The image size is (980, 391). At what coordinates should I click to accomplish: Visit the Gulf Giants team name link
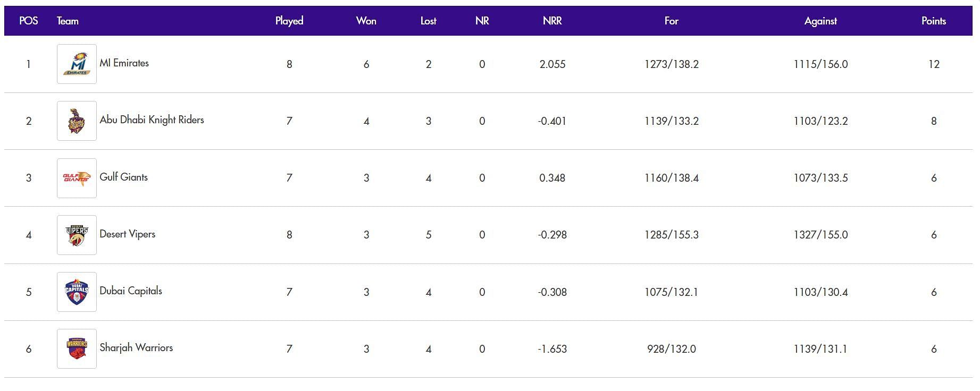click(123, 177)
